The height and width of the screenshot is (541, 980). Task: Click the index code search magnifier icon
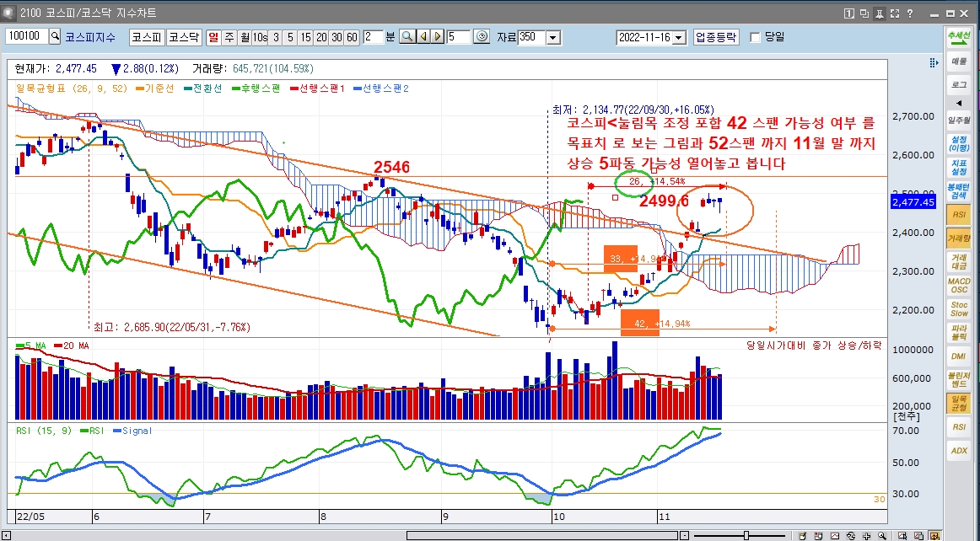click(x=55, y=37)
